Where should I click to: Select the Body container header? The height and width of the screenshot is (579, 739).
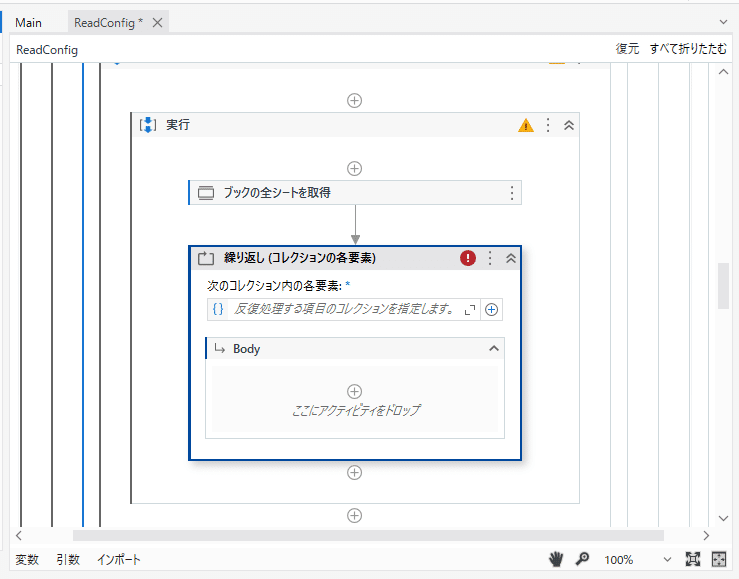[355, 349]
